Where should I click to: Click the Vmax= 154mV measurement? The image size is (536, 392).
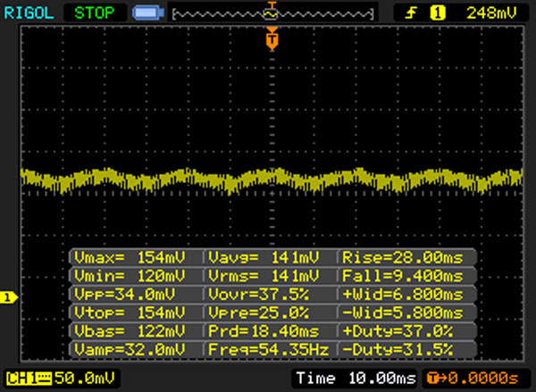click(x=130, y=257)
